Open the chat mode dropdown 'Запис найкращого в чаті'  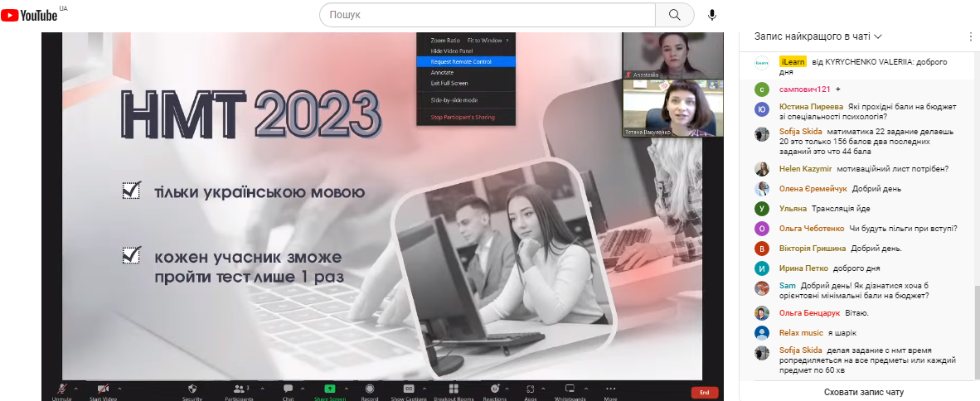click(x=817, y=36)
